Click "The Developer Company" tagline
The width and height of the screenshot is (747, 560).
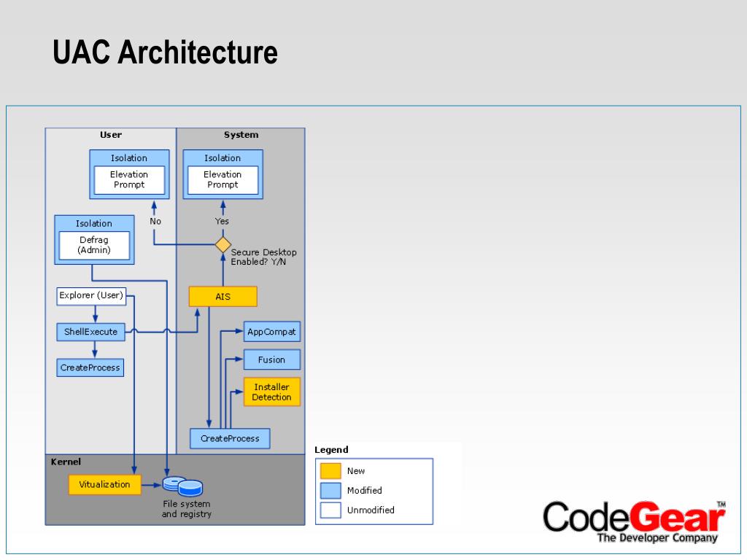pos(657,537)
